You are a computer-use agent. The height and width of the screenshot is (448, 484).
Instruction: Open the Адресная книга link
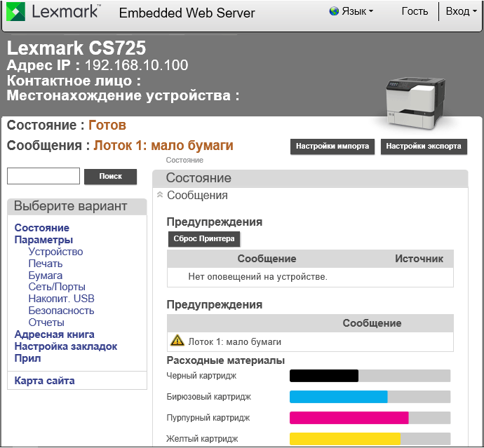coord(54,334)
